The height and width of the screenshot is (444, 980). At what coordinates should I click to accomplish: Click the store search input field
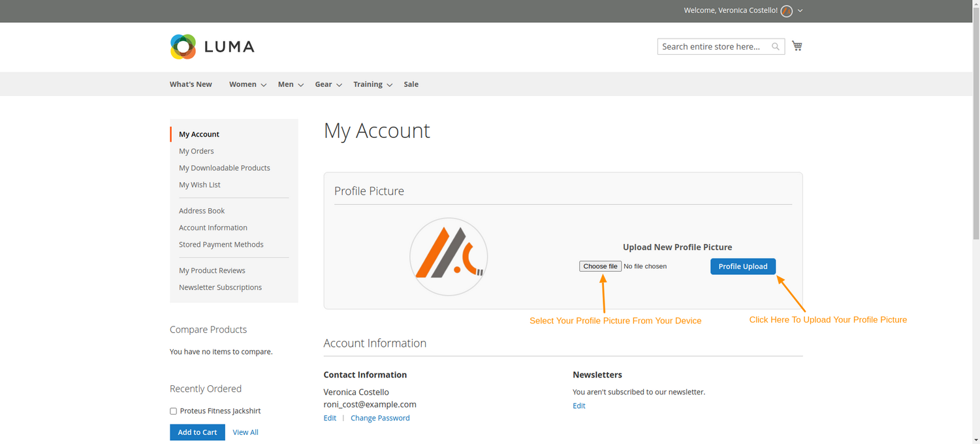pos(712,46)
